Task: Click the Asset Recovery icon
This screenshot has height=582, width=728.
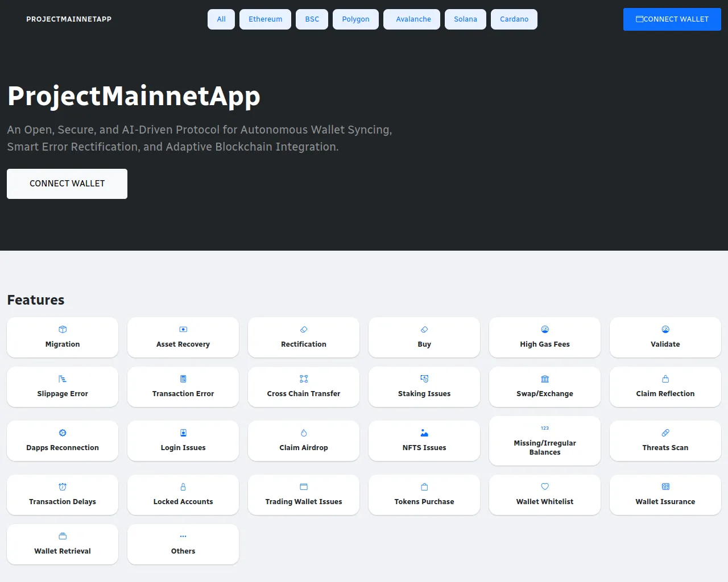Action: (183, 330)
